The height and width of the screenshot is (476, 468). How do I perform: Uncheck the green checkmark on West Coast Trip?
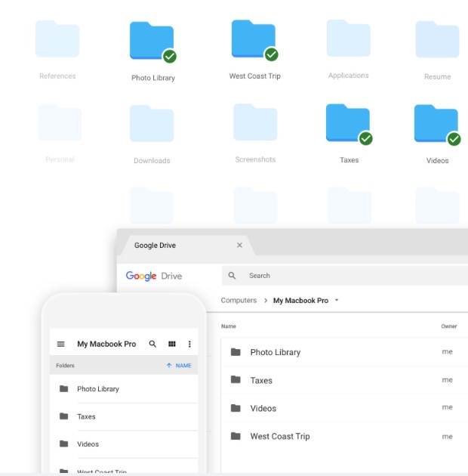[272, 54]
